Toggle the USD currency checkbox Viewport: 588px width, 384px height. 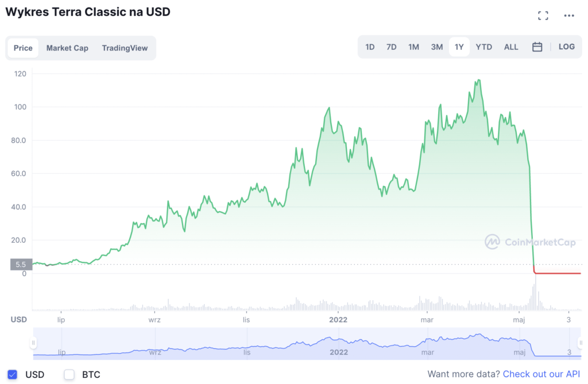coord(13,375)
